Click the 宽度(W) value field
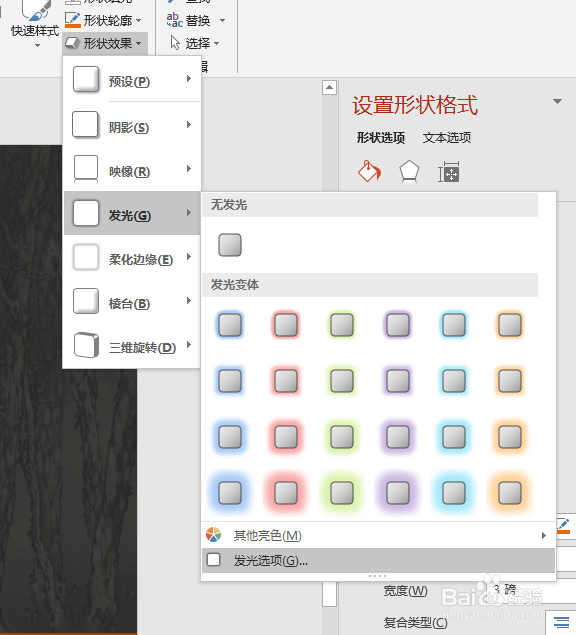 click(531, 590)
